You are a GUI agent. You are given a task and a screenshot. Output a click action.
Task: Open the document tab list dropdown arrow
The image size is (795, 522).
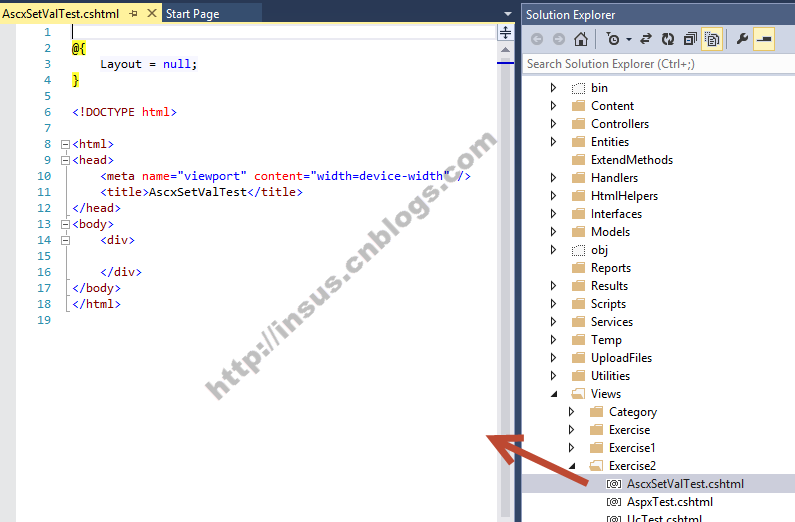(508, 14)
